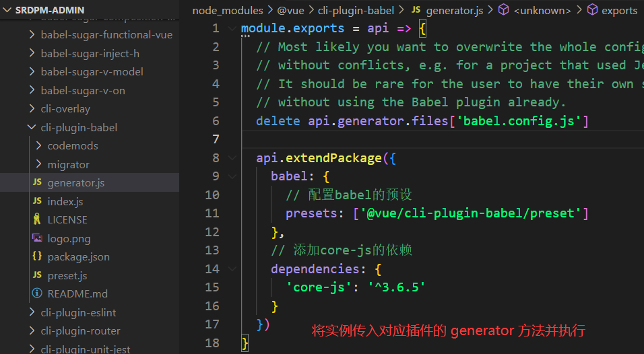Fold the babel object at line 9
Screen dimensions: 644x354
[232, 176]
